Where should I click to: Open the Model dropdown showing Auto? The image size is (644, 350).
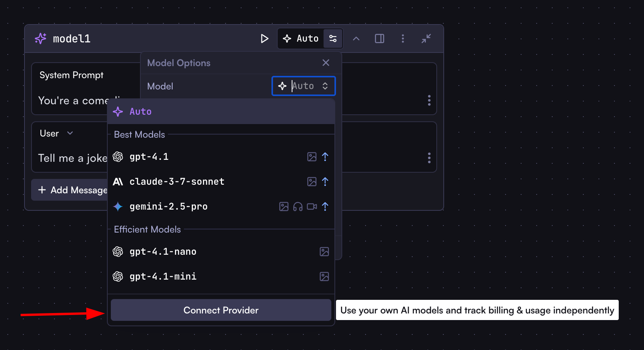click(x=303, y=86)
